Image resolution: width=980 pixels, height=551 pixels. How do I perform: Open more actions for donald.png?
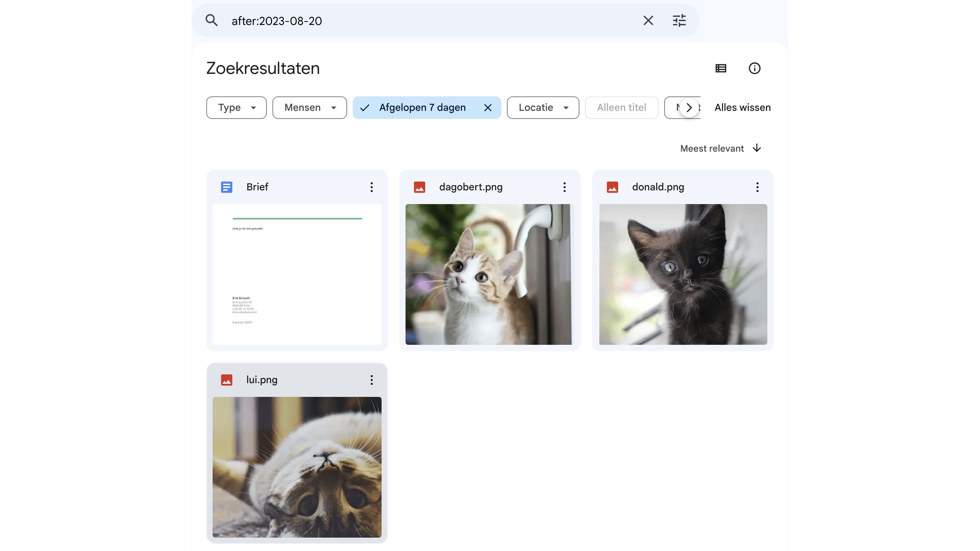pos(758,187)
